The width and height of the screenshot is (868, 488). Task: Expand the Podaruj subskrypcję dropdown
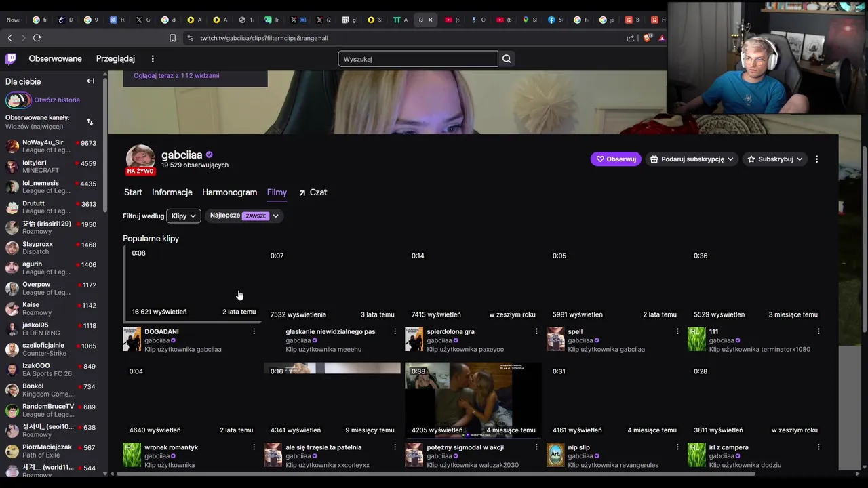pos(692,159)
